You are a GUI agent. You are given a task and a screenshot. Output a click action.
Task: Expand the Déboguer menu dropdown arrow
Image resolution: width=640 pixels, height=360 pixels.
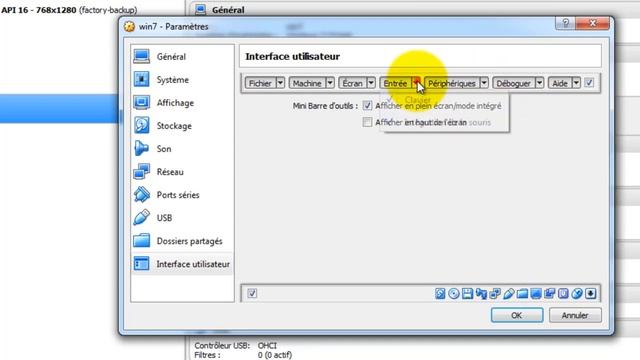(x=539, y=83)
